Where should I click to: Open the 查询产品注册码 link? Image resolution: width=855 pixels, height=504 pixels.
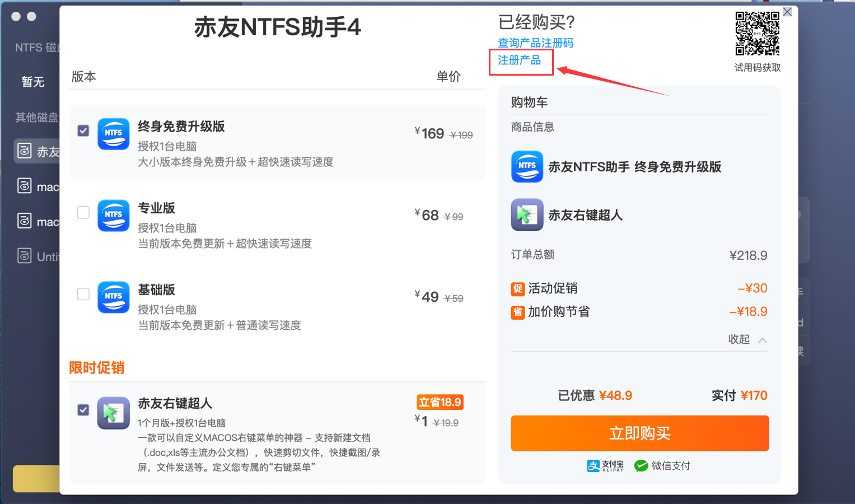point(535,43)
